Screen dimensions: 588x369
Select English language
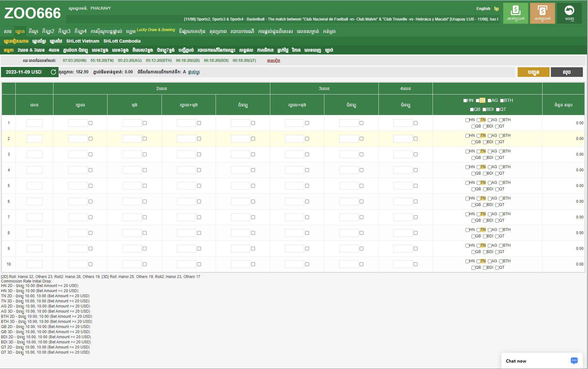[483, 9]
